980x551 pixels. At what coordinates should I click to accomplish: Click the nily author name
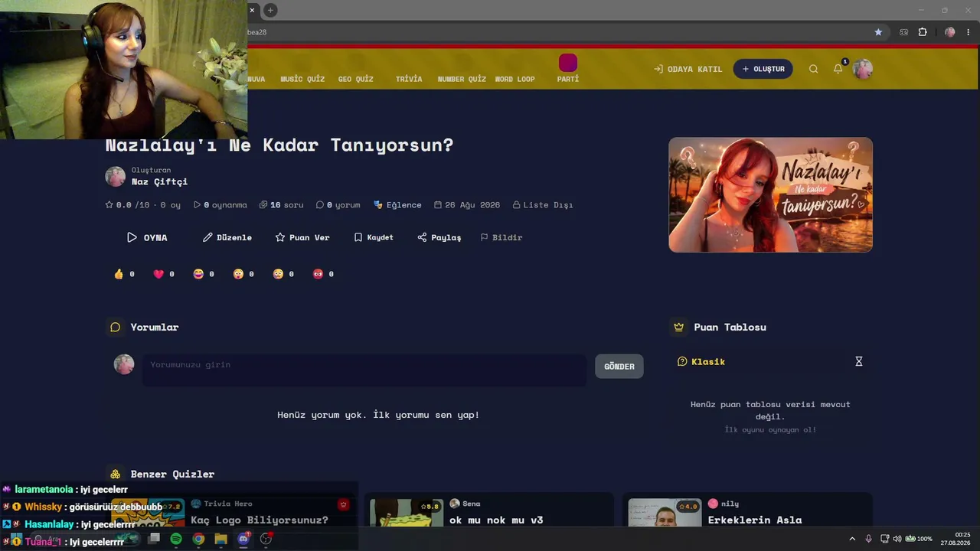730,504
